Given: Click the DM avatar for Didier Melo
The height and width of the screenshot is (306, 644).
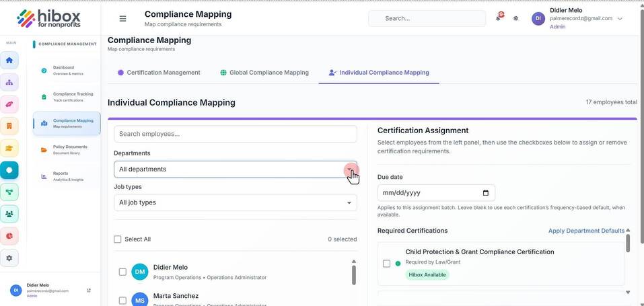Looking at the screenshot, I should tap(140, 272).
